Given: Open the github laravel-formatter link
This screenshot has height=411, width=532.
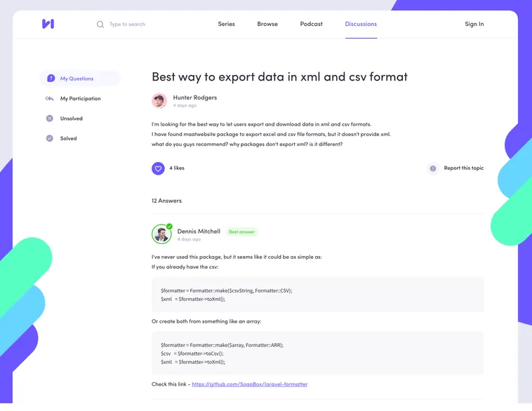Looking at the screenshot, I should [x=249, y=384].
